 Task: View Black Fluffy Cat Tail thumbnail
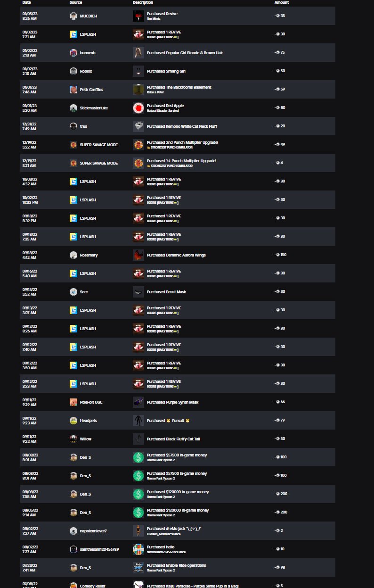click(x=138, y=439)
